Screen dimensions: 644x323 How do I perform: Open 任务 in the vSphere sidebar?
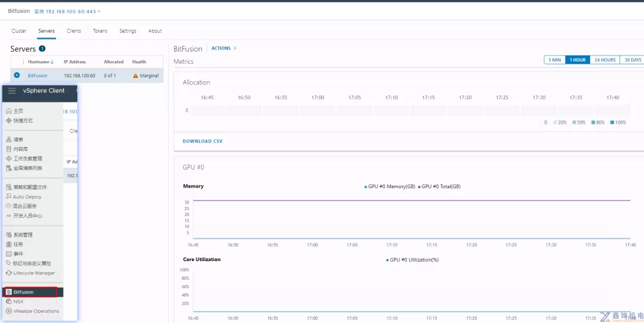(15, 244)
